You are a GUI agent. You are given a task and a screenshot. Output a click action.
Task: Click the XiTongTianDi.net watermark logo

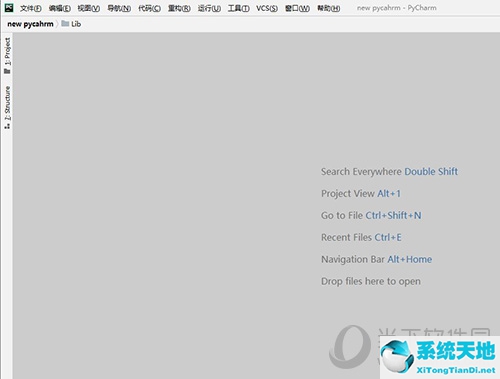(x=440, y=357)
